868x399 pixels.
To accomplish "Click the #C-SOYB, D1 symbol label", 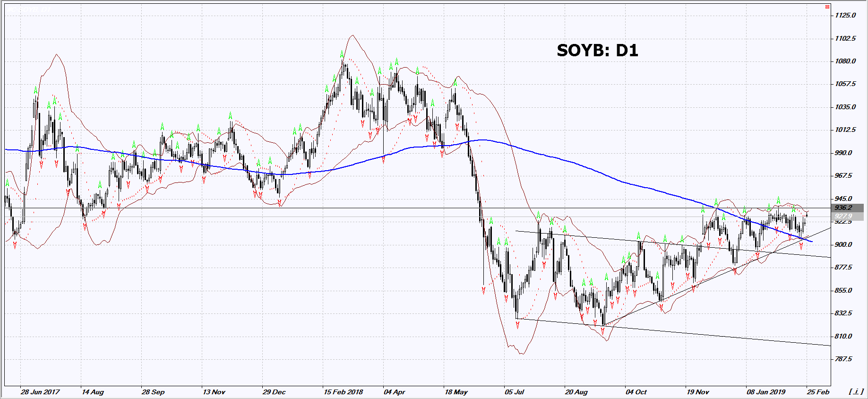I will tap(28, 9).
